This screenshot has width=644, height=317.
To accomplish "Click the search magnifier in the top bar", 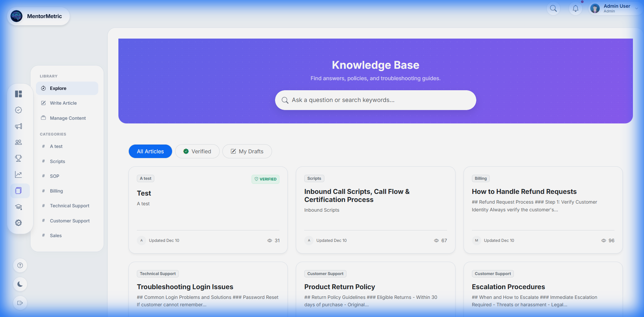I will click(x=553, y=9).
